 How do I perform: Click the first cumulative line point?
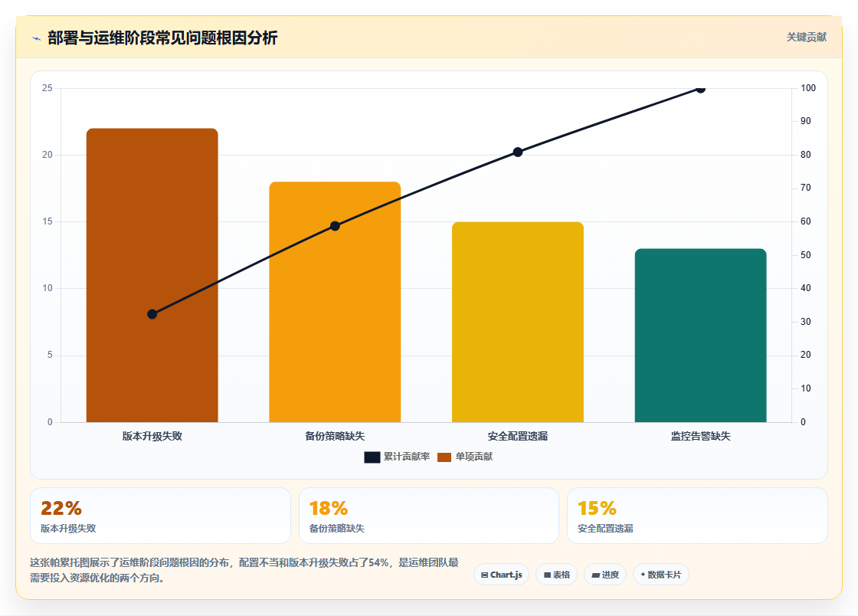(x=152, y=314)
